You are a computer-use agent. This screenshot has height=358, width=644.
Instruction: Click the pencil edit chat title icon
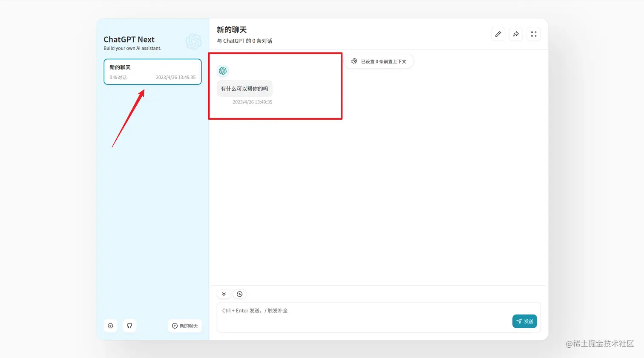tap(498, 34)
